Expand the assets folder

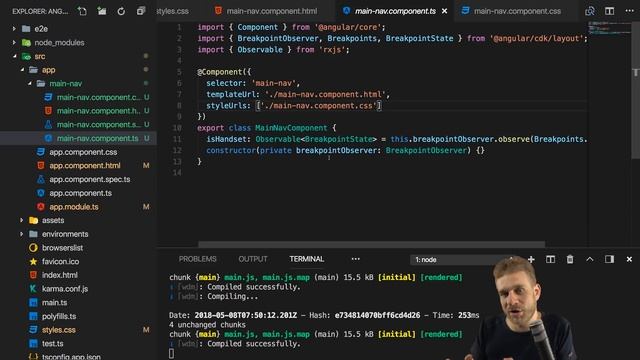(x=53, y=220)
